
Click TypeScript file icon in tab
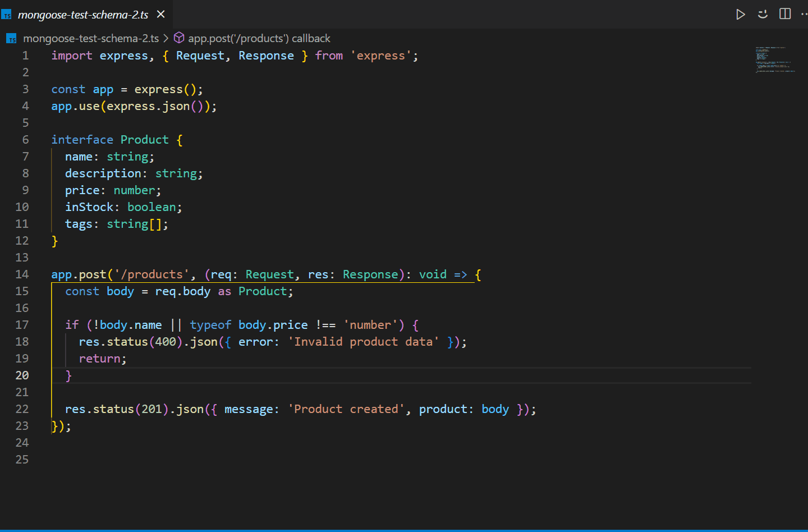7,15
